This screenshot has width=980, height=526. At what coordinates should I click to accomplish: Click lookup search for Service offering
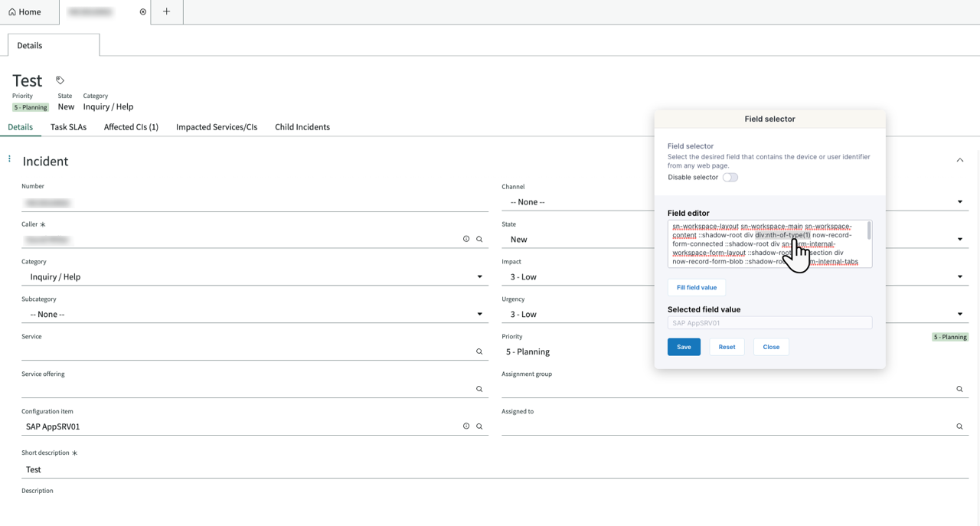coord(479,389)
